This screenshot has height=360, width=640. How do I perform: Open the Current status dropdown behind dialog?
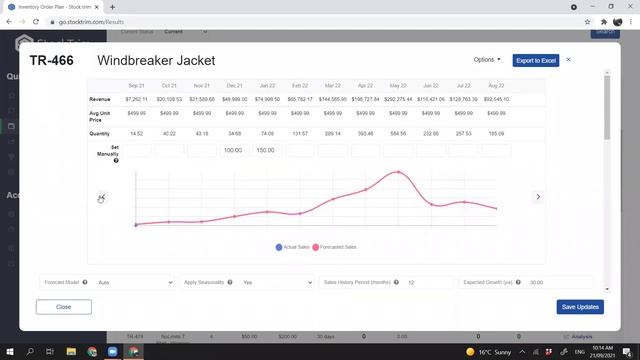[x=185, y=31]
